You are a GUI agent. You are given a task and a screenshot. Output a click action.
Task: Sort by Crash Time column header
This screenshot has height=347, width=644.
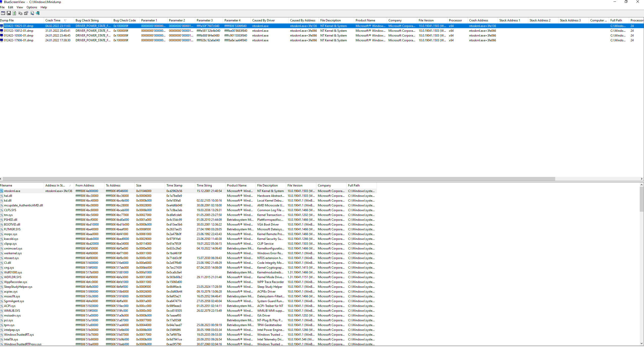pyautogui.click(x=53, y=20)
